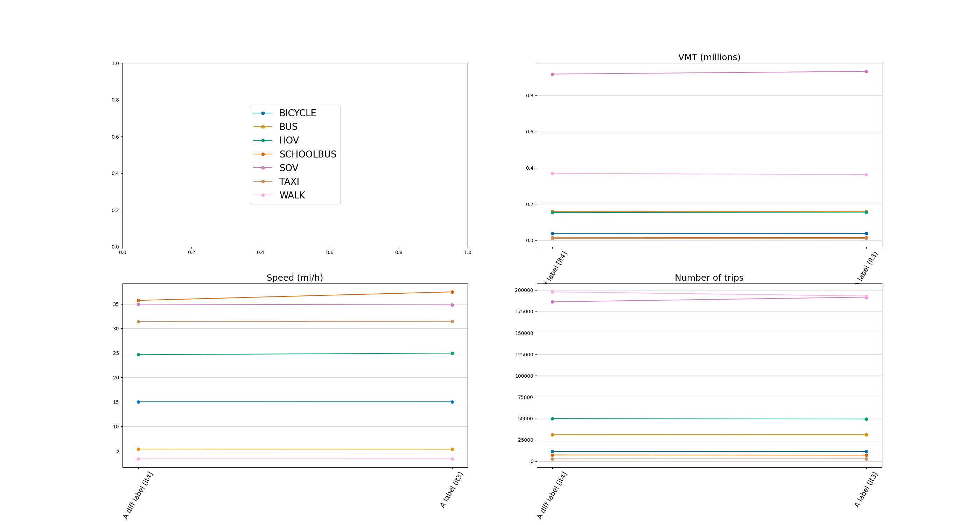Screen dimensions: 980x525
Task: Click the SOV left point in trips chart
Action: click(x=552, y=302)
